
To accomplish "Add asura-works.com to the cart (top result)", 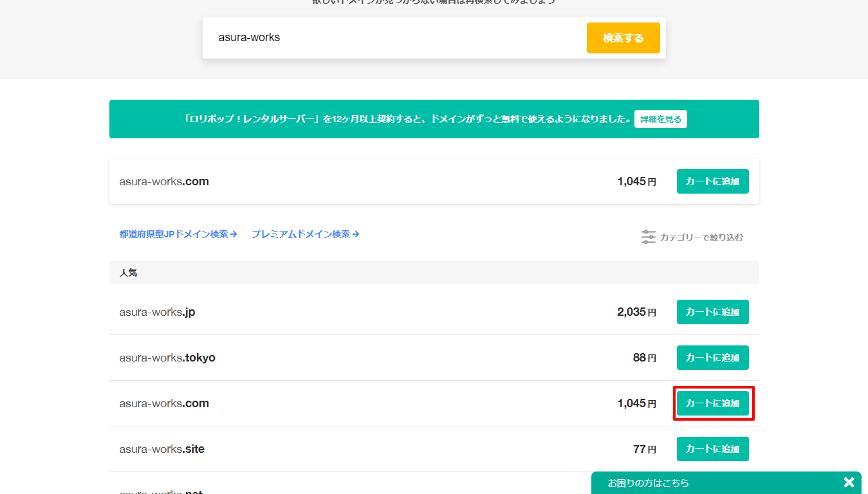I will (x=712, y=181).
